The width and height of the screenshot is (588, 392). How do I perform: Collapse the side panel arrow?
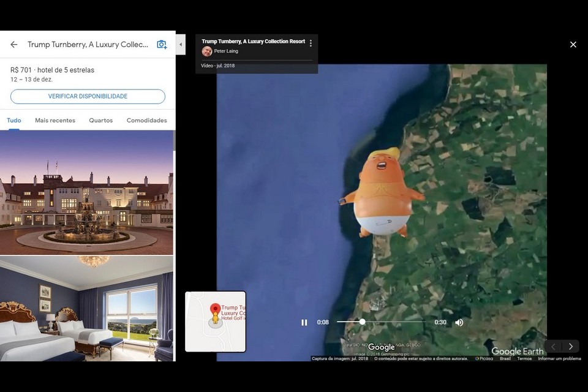point(181,44)
